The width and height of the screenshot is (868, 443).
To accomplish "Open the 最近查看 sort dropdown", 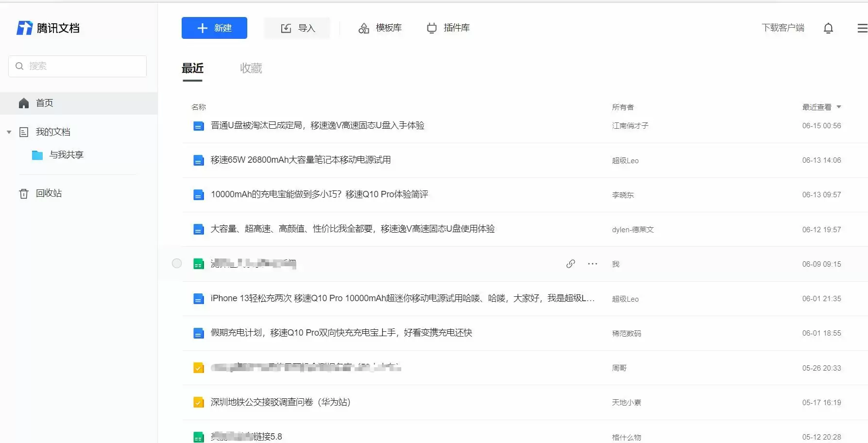I will pos(821,107).
